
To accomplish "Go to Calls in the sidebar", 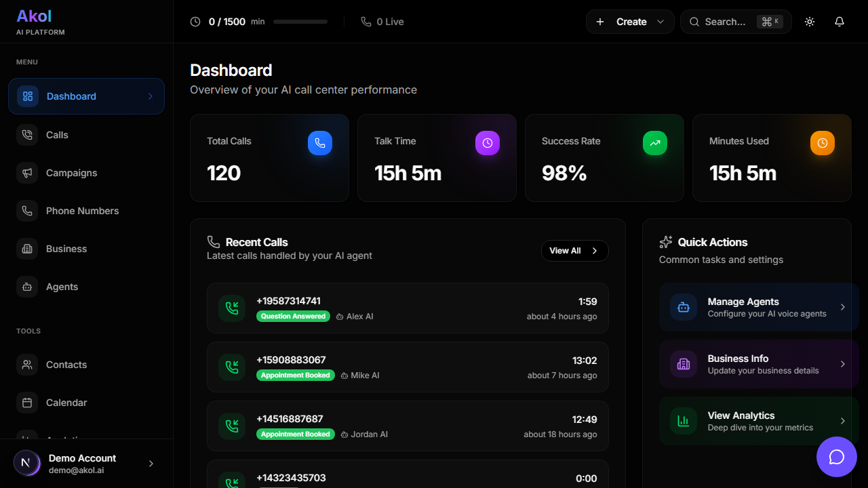I will [57, 135].
